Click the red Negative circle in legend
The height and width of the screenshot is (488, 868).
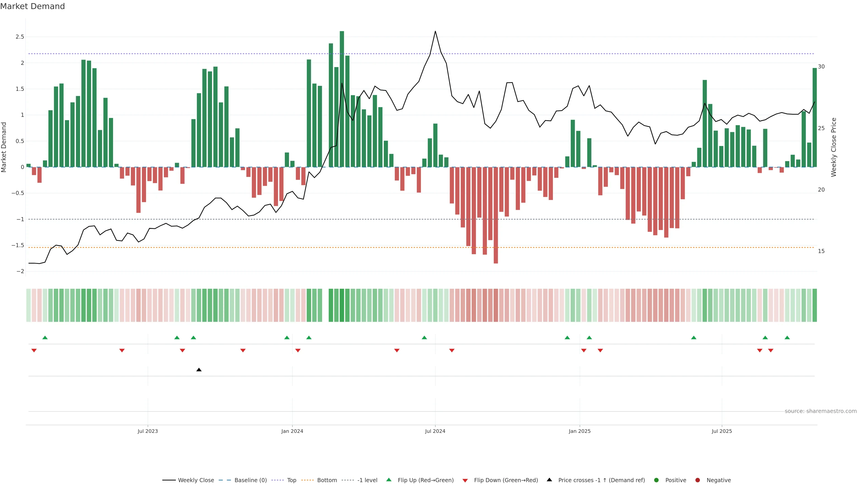(x=698, y=480)
